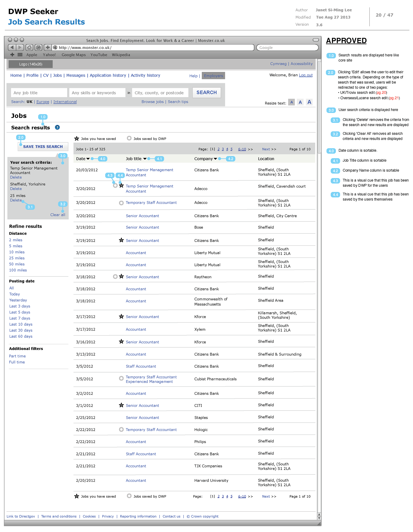Click the DWP circle on the Raytheon row
Image resolution: width=413 pixels, height=532 pixels.
[115, 277]
